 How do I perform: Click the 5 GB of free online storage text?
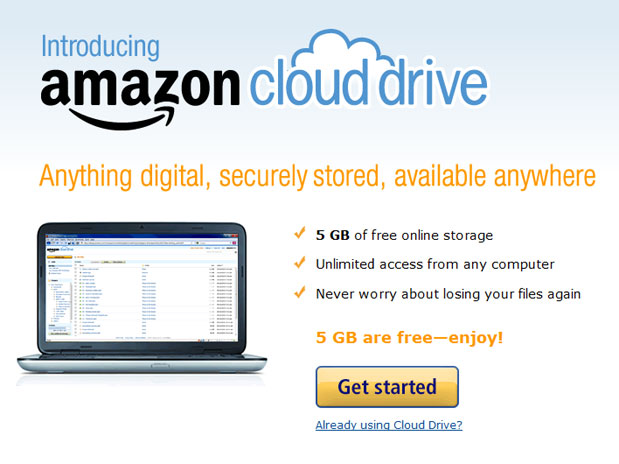(404, 235)
